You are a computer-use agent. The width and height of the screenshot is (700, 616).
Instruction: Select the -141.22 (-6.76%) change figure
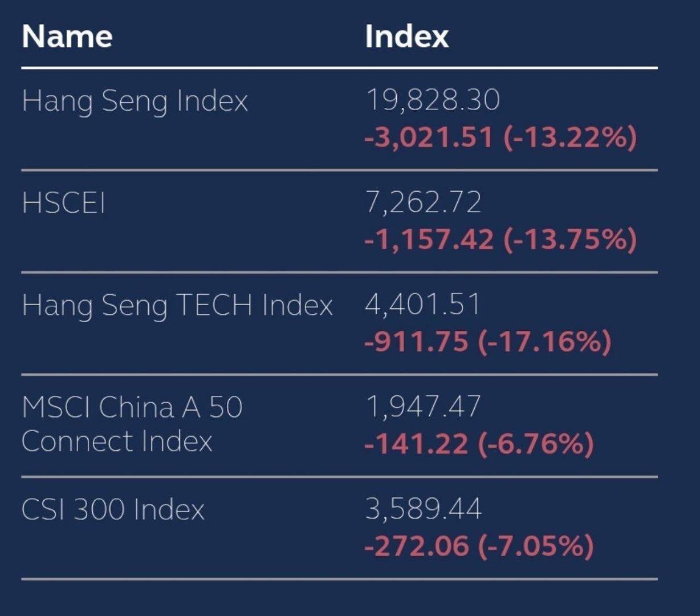[479, 444]
